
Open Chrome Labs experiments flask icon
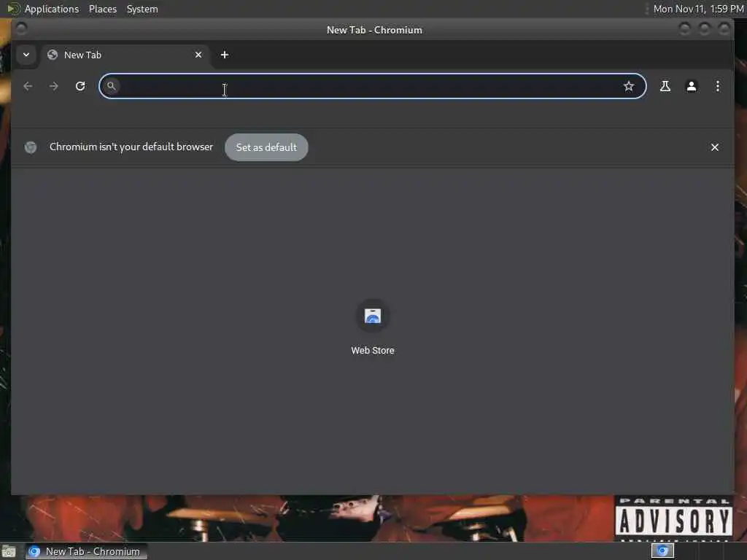[x=665, y=86]
